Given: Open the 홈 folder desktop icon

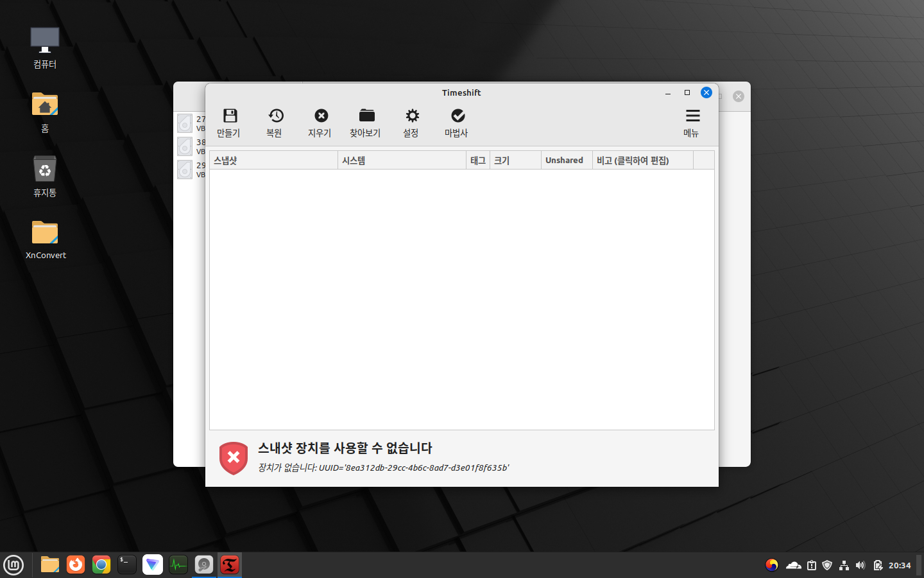Looking at the screenshot, I should point(45,112).
